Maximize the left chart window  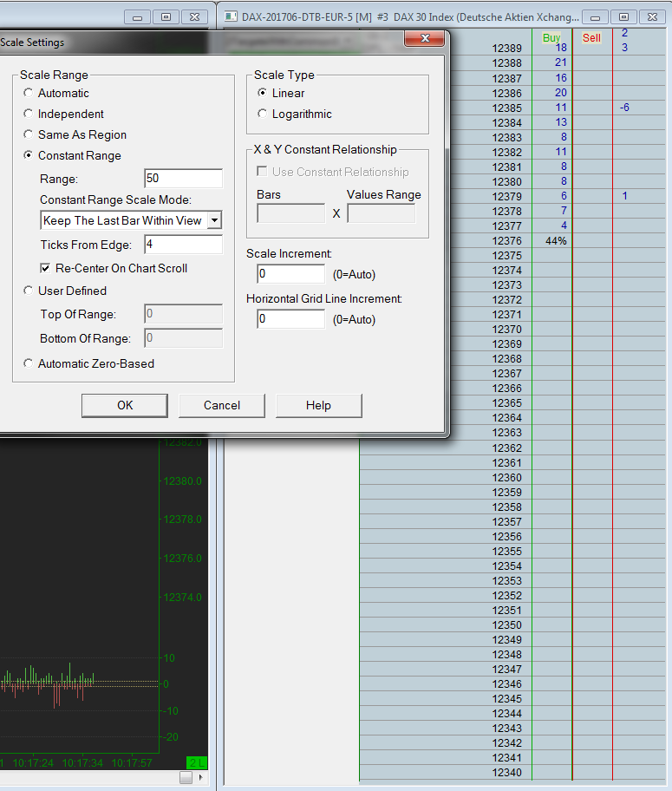point(166,17)
